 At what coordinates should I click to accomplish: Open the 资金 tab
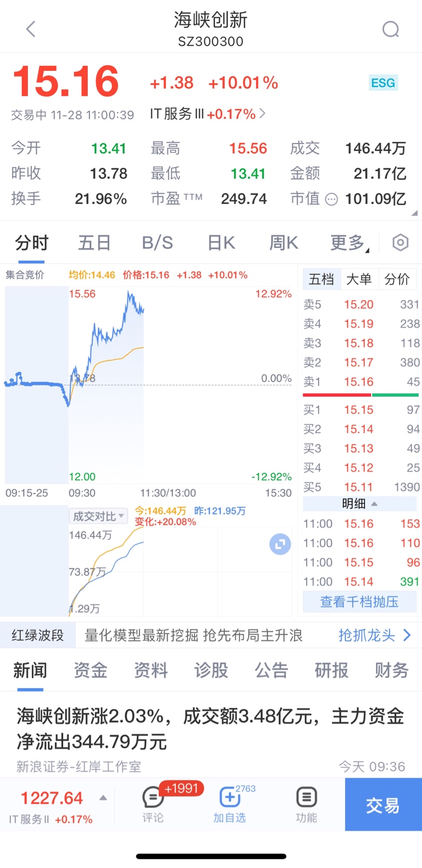pos(91,670)
